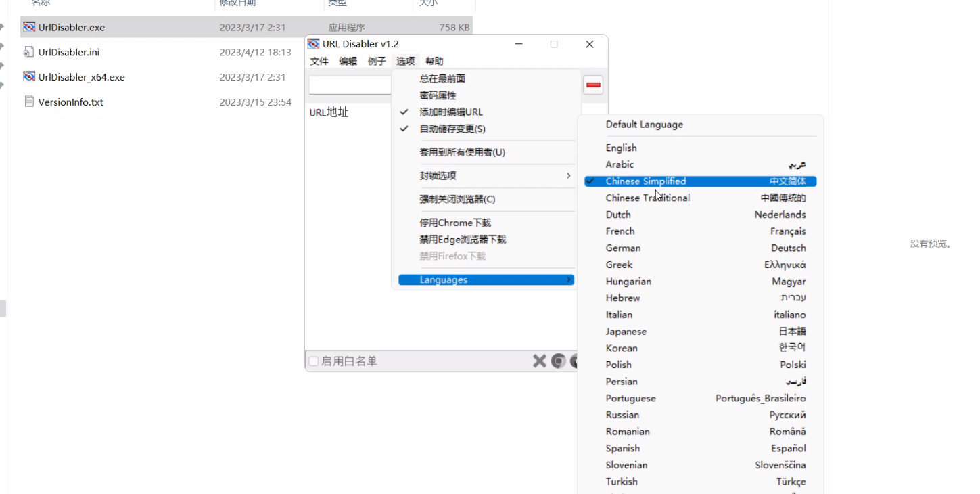
Task: Choose Japanese from the language list
Action: [626, 332]
